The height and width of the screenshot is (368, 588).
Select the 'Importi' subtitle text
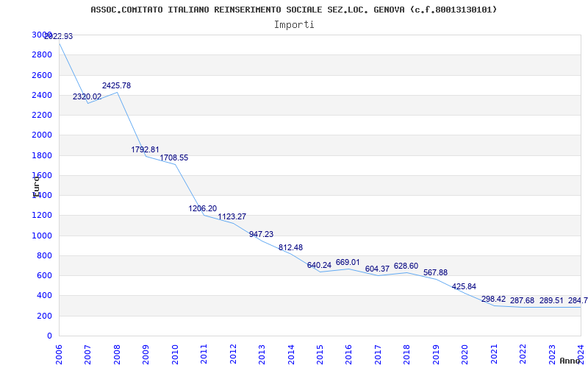[294, 25]
